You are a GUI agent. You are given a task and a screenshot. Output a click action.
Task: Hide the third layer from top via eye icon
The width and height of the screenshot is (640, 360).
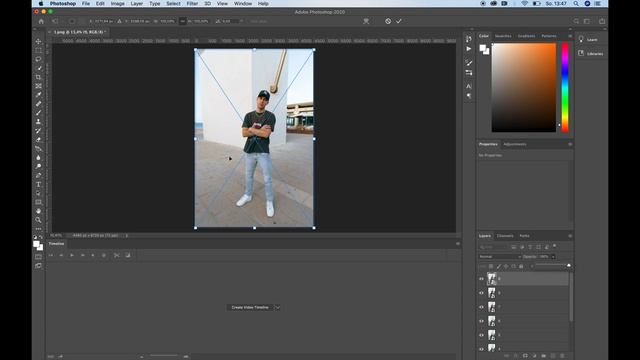coord(481,307)
